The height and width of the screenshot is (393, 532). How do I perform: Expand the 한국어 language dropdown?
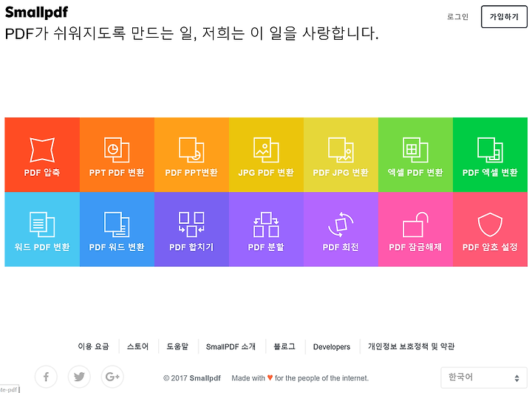[484, 377]
